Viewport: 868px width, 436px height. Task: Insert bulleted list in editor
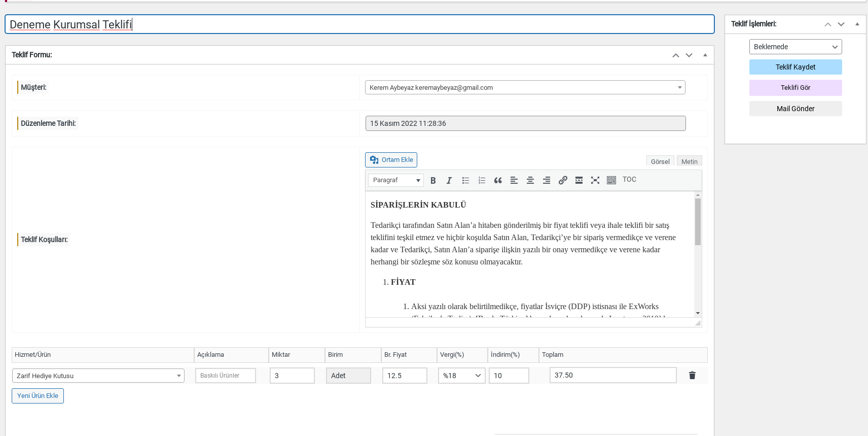(x=465, y=180)
